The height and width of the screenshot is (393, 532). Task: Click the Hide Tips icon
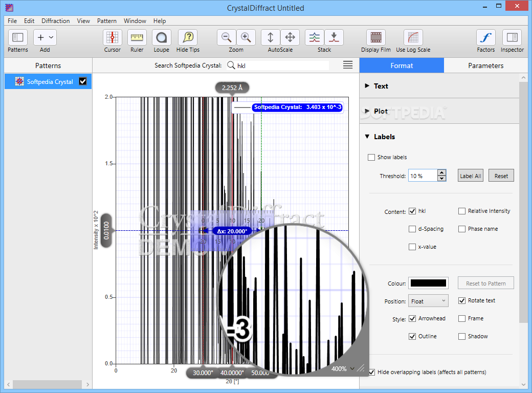[x=188, y=37]
